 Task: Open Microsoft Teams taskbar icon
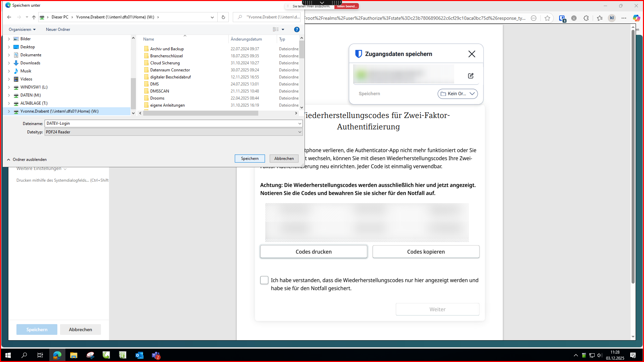coord(156,355)
